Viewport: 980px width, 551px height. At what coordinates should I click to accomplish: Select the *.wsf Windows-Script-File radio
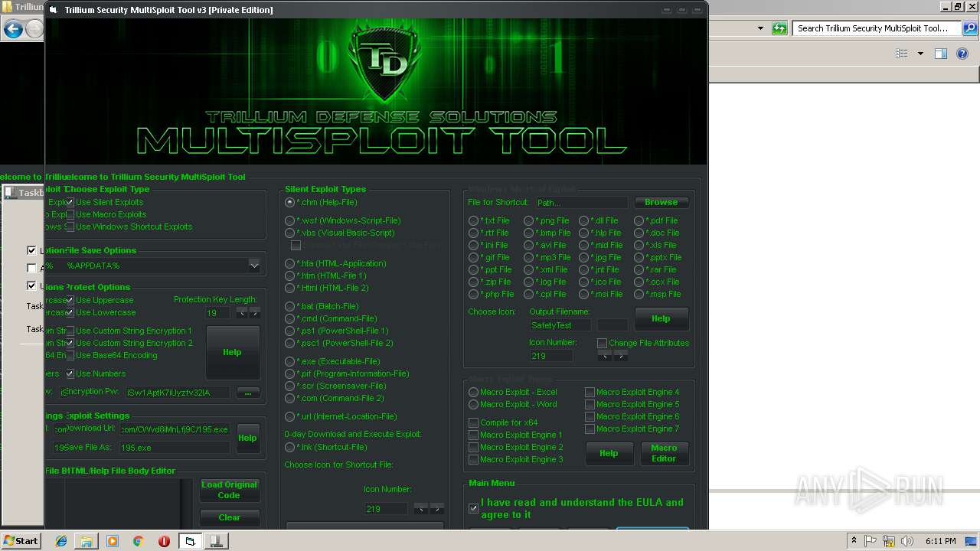pos(289,221)
